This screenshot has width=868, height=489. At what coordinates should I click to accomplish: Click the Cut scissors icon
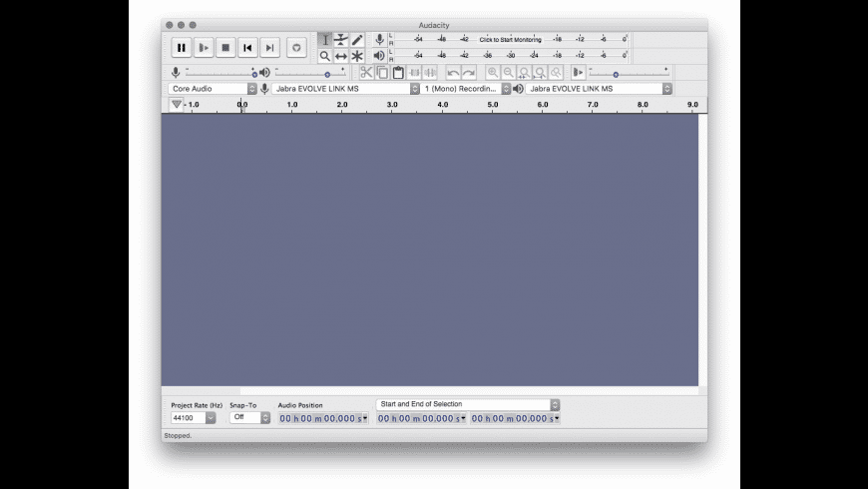click(366, 73)
